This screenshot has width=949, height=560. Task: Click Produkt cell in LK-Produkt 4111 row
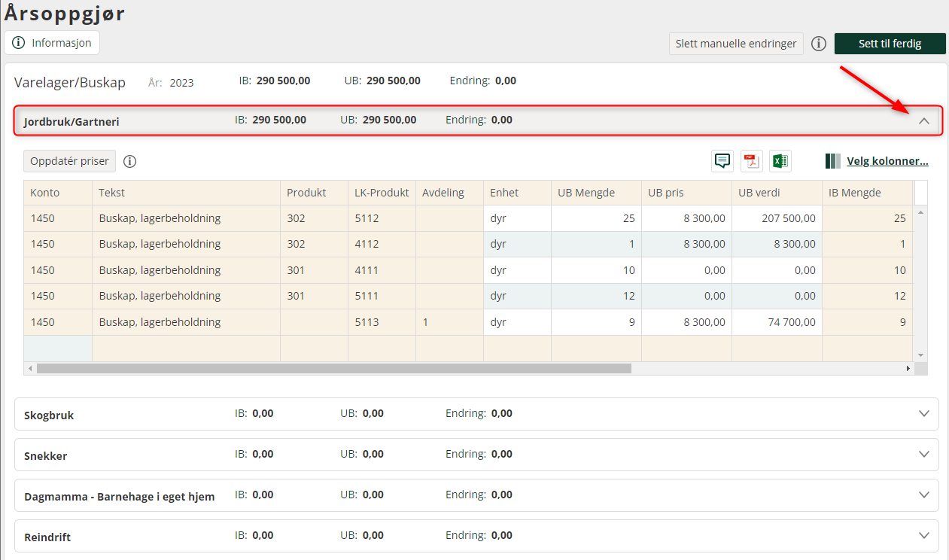point(314,270)
